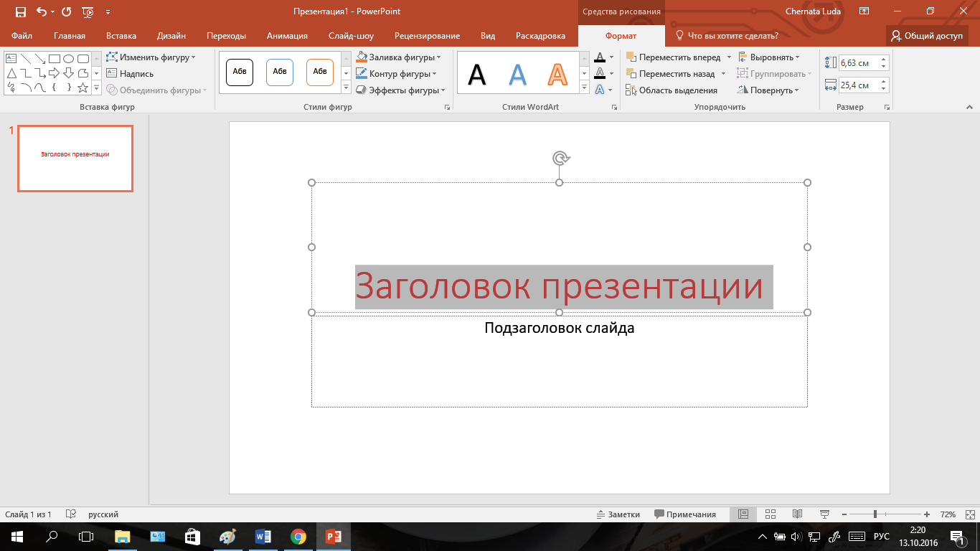Screen dimensions: 980x551
Task: Undo the last action
Action: pyautogui.click(x=40, y=11)
